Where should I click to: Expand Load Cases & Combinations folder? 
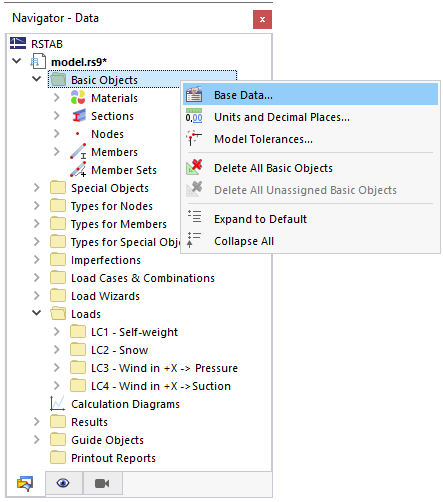37,278
